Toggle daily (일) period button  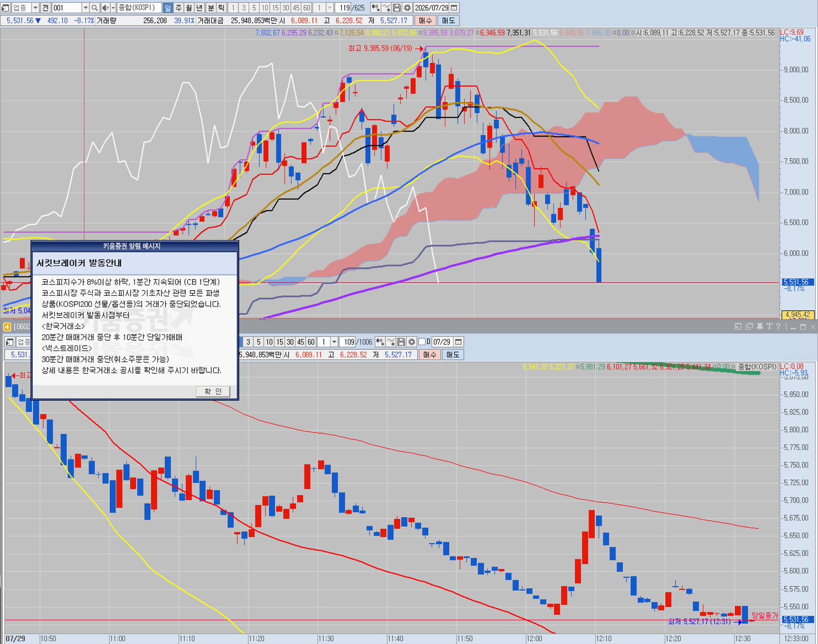168,8
